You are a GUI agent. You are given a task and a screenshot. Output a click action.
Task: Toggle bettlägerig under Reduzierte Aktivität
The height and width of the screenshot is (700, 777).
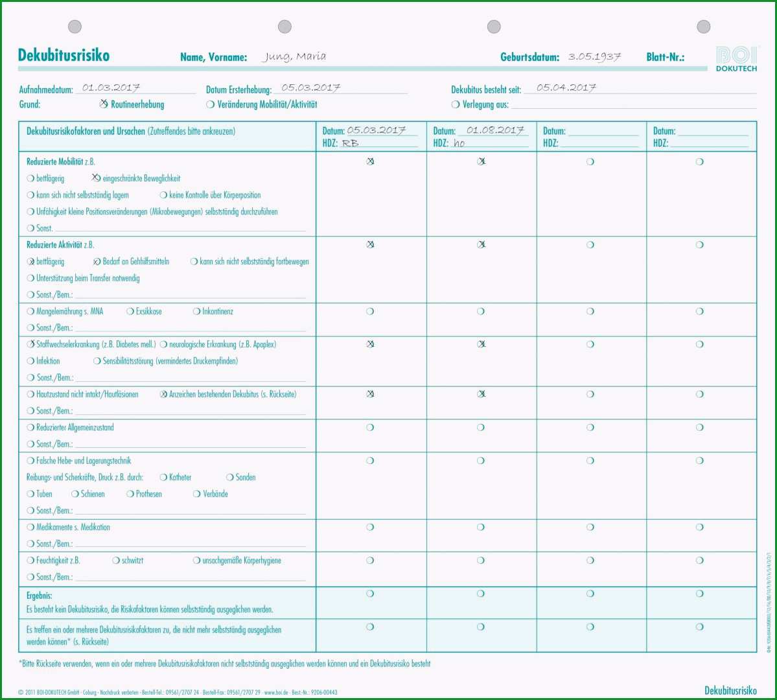[30, 262]
